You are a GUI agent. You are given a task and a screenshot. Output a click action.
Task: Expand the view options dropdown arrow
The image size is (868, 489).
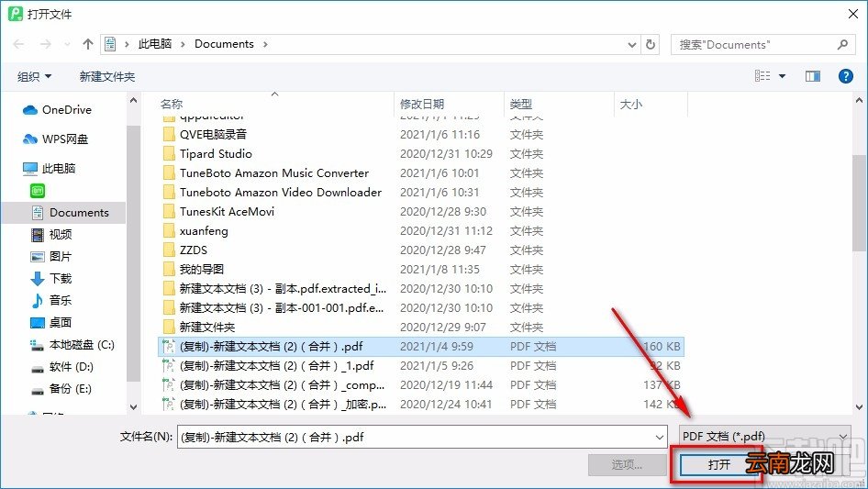[x=782, y=76]
